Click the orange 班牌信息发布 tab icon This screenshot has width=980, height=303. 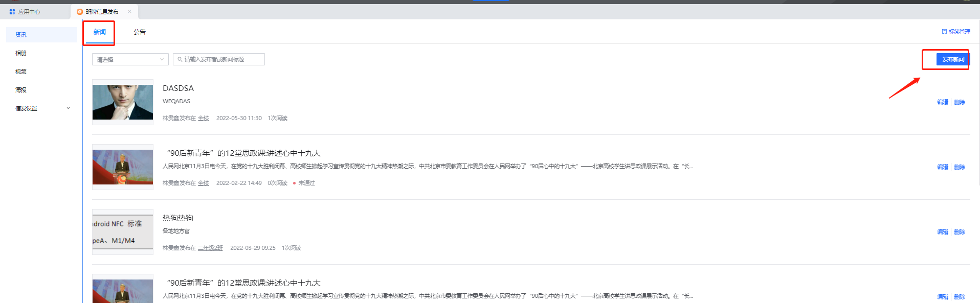pos(80,12)
